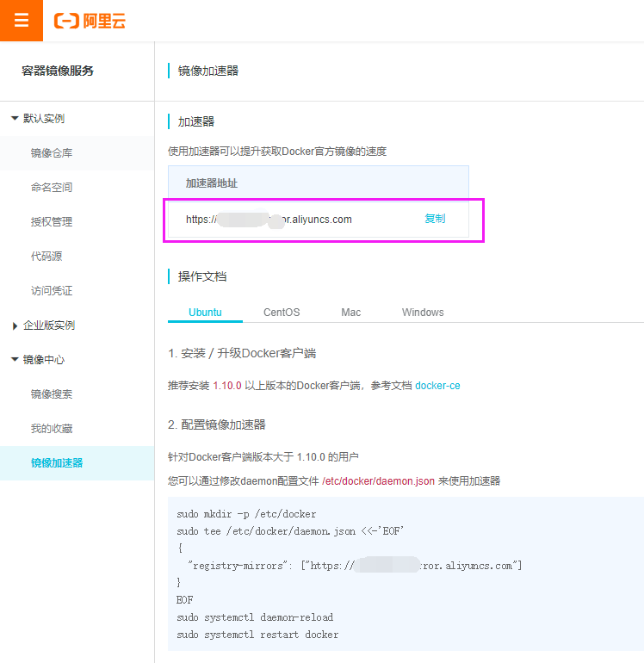Click the 阿里云 logo
644x663 pixels.
coord(90,21)
